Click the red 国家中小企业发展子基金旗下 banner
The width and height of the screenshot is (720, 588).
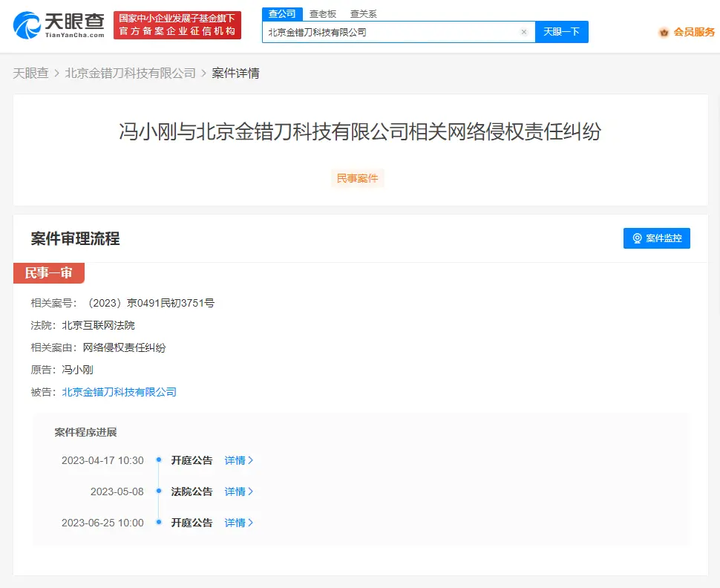click(177, 24)
